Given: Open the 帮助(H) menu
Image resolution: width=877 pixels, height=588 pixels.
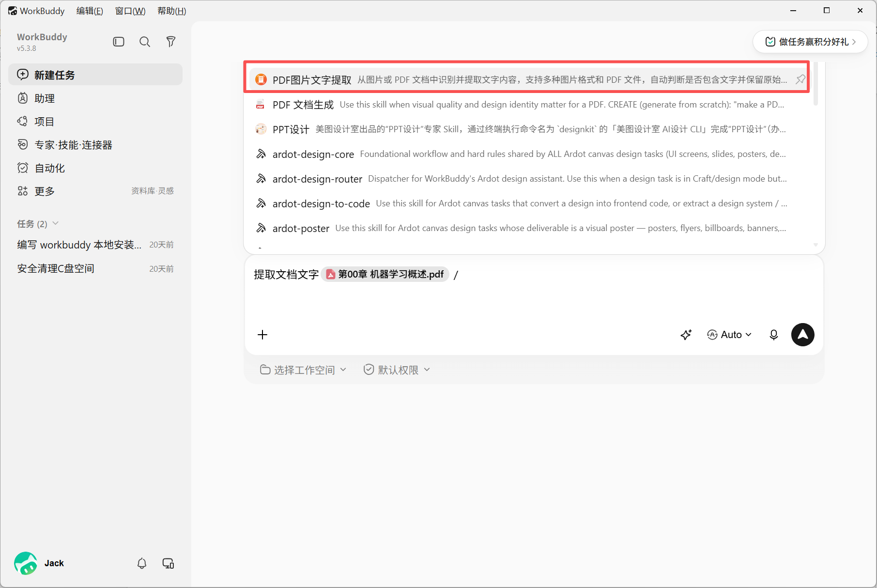Looking at the screenshot, I should tap(172, 11).
